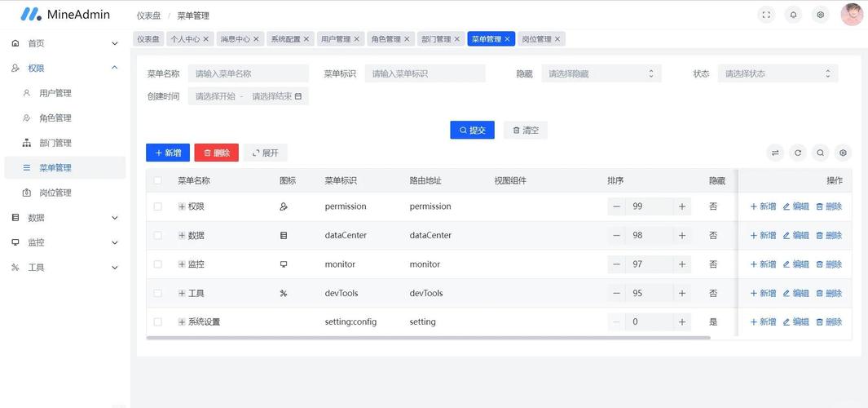Decrease sort value of 工具 row
This screenshot has width=868, height=408.
pos(616,293)
